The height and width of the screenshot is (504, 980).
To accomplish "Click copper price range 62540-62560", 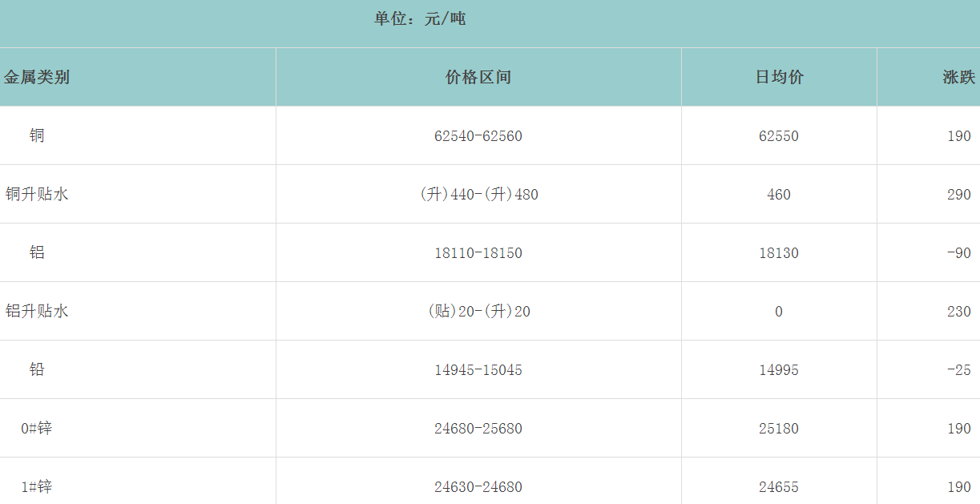I will tap(478, 136).
